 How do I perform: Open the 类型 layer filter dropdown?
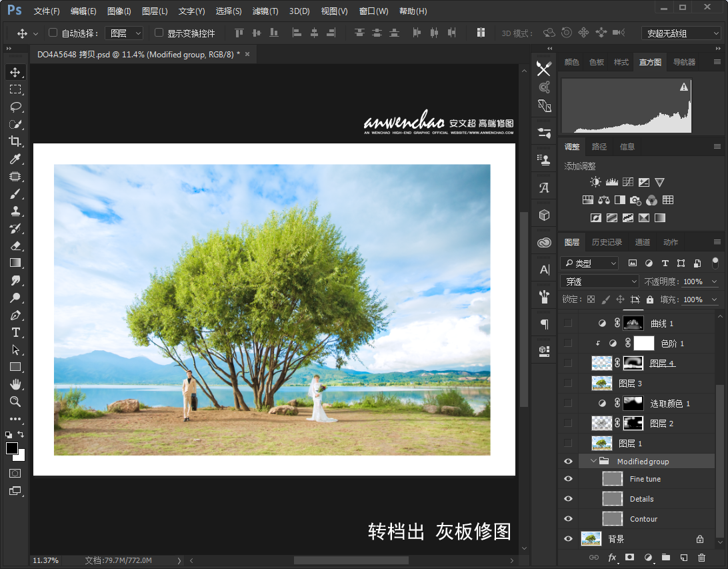click(x=589, y=263)
